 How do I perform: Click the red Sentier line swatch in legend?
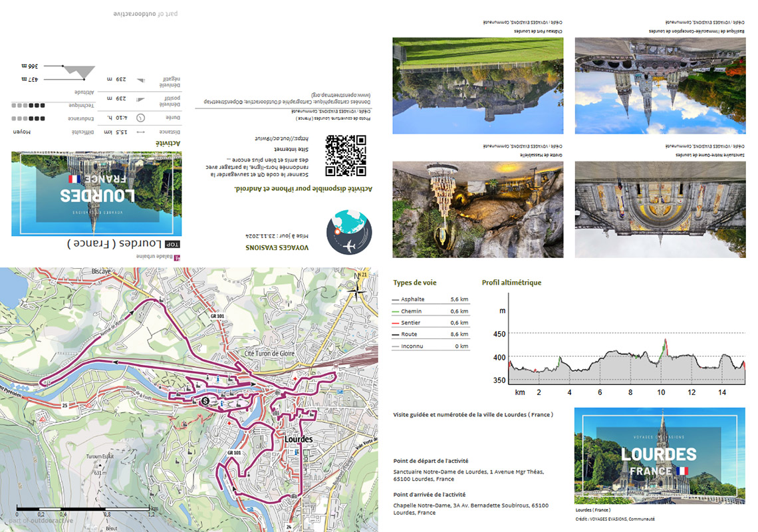pos(396,323)
